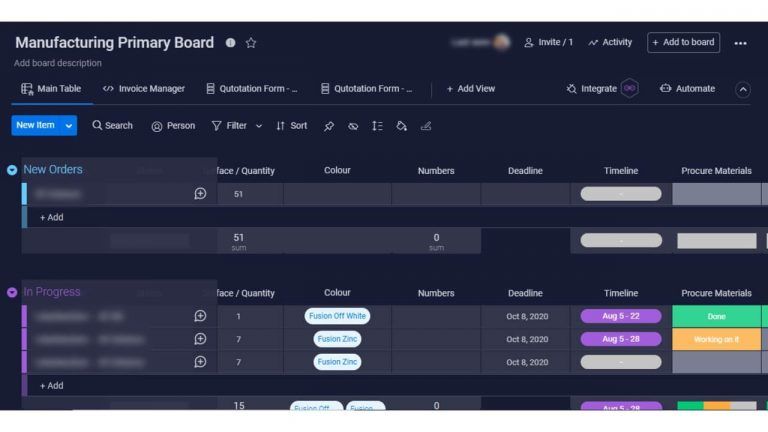Click Add board description text
768x432 pixels.
click(58, 63)
